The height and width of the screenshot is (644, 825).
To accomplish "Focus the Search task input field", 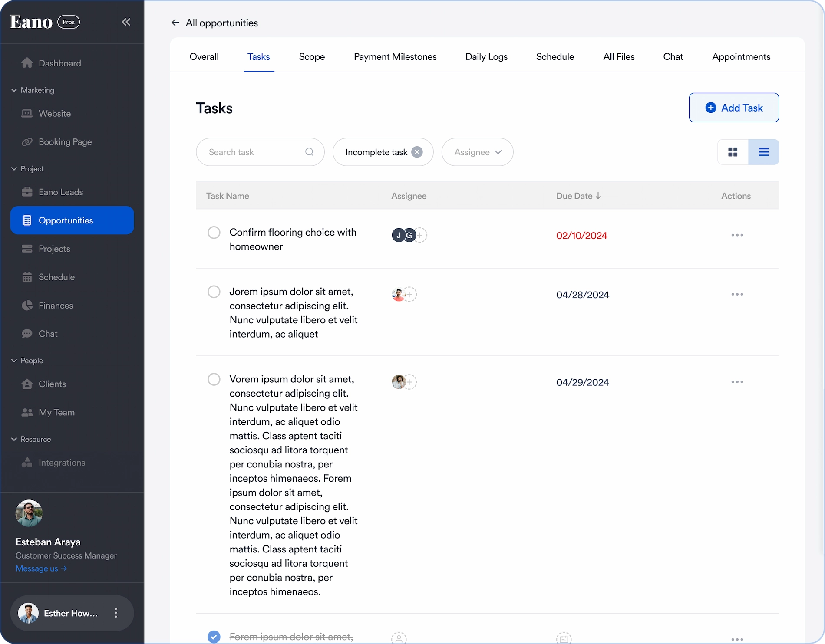I will tap(254, 152).
